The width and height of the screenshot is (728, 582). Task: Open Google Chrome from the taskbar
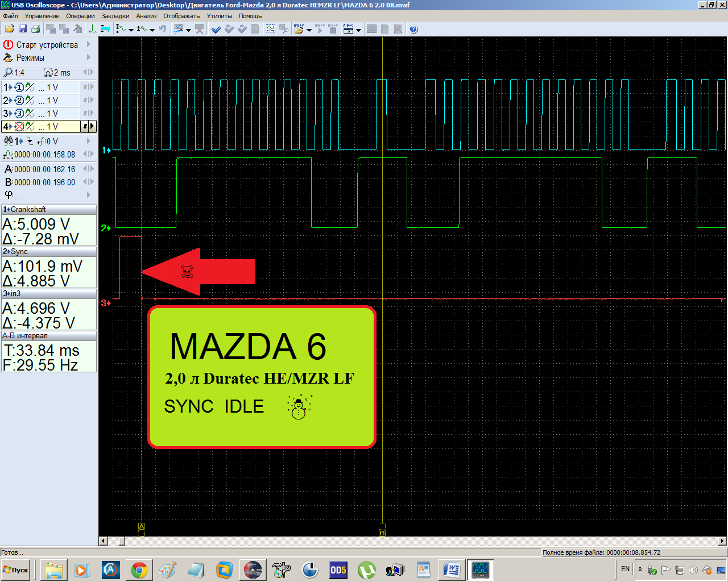pos(139,569)
